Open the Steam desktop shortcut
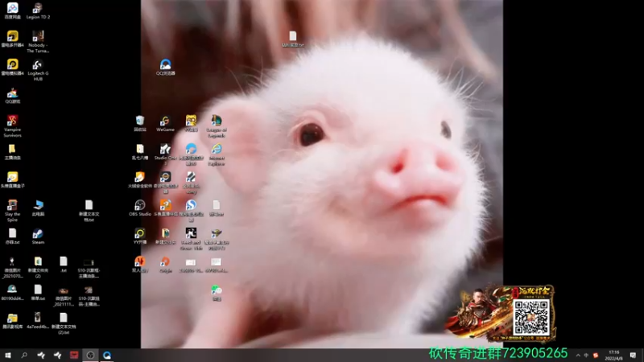Viewport: 644px width, 362px height. tap(38, 237)
